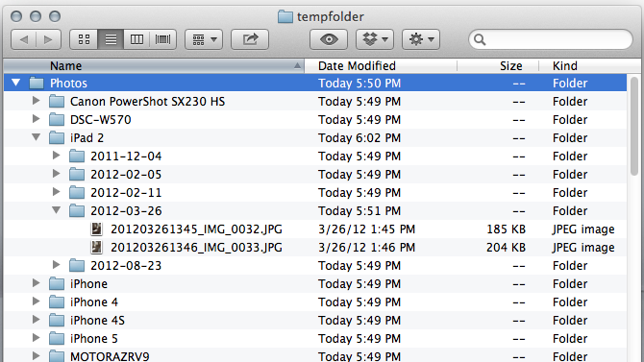The width and height of the screenshot is (644, 362).
Task: Select the iPhone 5 folder icon
Action: coord(57,339)
